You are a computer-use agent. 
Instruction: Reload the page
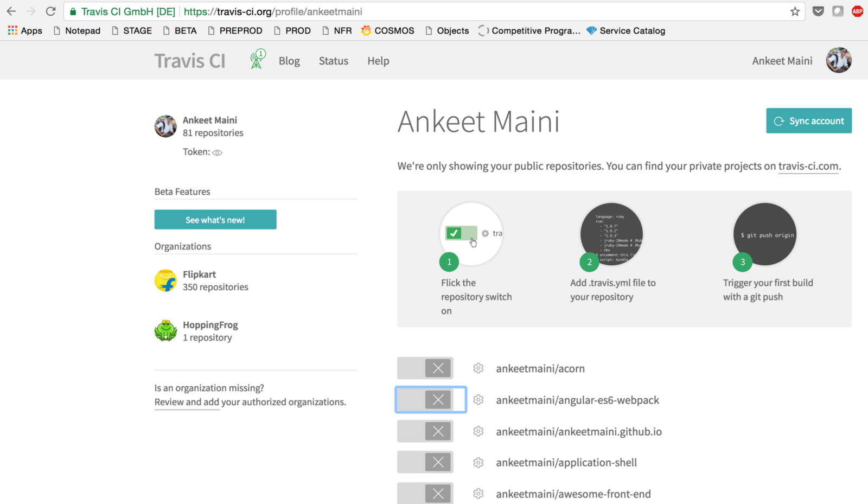(x=50, y=11)
